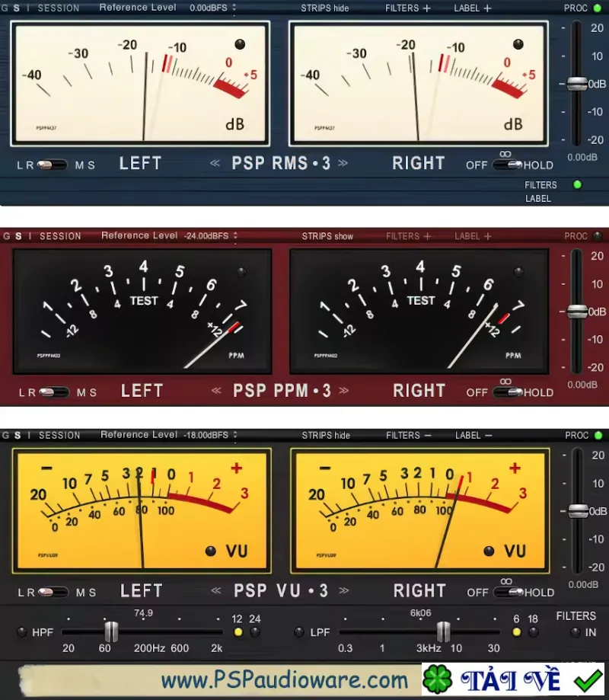Click the 0.00dB gain value under RMS fader
The image size is (609, 700).
582,157
